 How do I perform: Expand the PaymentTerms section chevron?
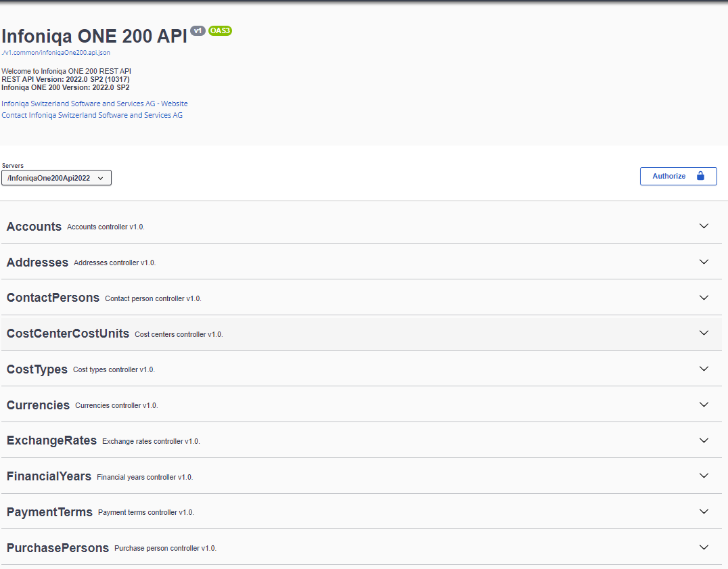704,511
